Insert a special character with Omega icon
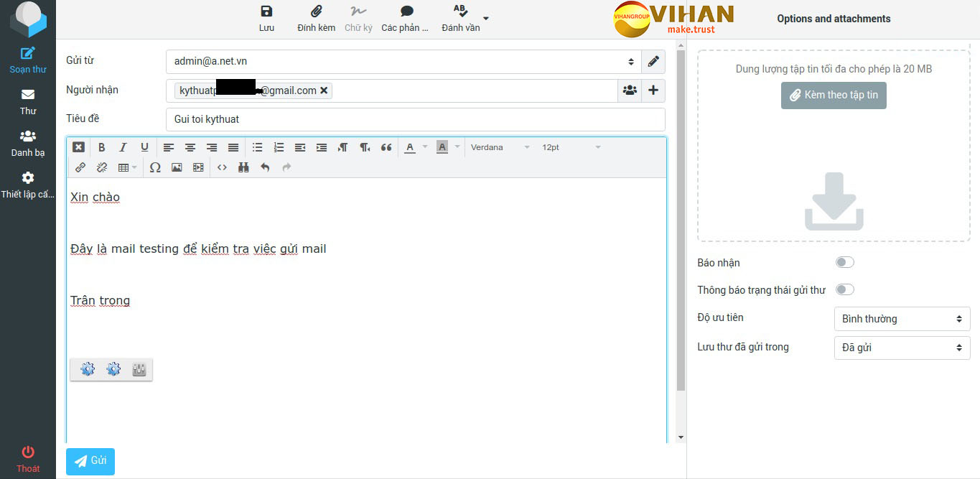980x479 pixels. tap(155, 167)
